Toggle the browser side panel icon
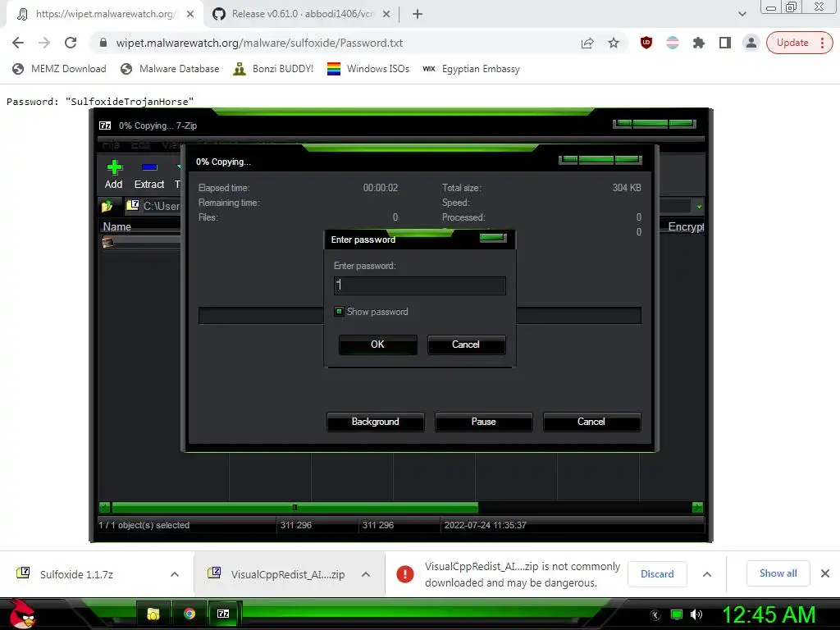Screen dimensions: 840x630 [x=725, y=43]
